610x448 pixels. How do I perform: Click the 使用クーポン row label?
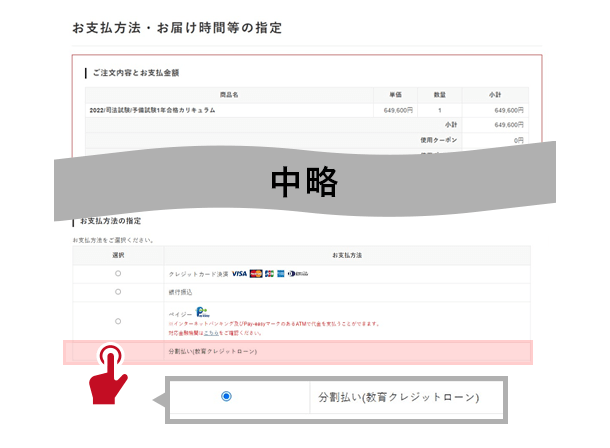[436, 141]
